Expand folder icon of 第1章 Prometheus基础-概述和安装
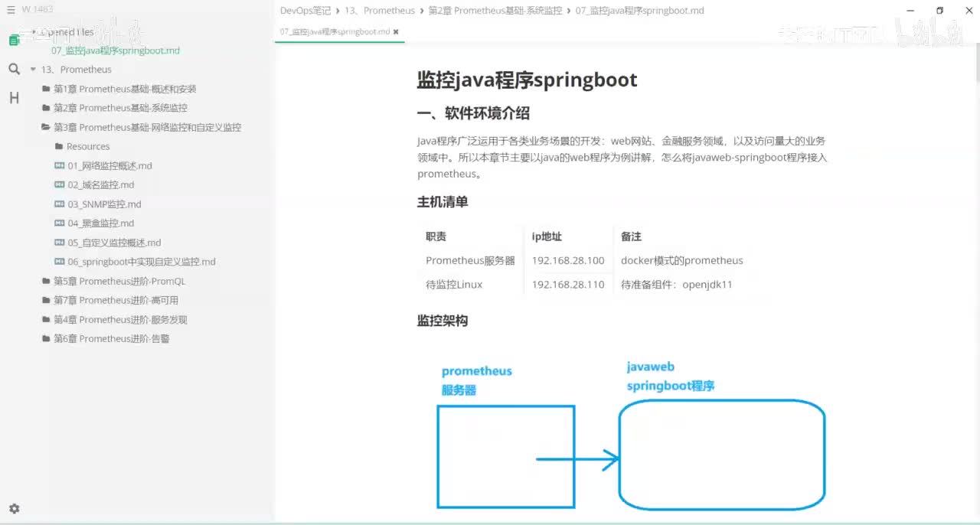The height and width of the screenshot is (525, 980). point(46,89)
